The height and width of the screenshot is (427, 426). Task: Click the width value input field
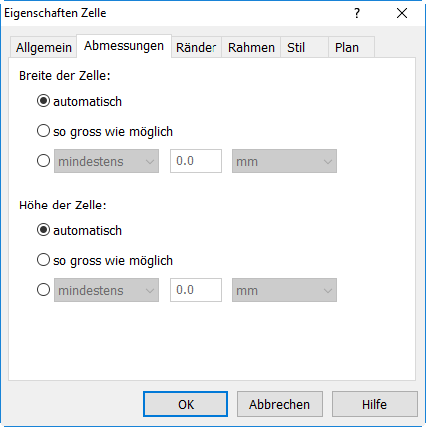click(196, 161)
